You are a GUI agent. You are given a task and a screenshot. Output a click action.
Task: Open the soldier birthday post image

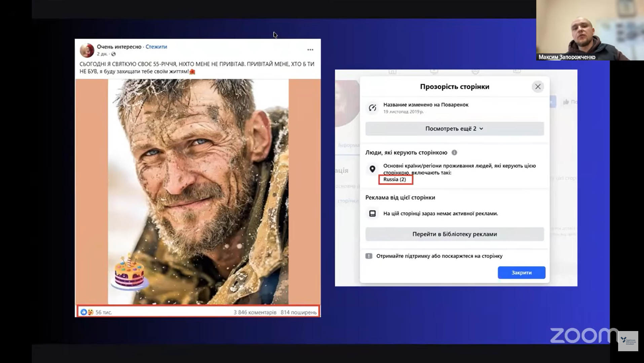[198, 192]
